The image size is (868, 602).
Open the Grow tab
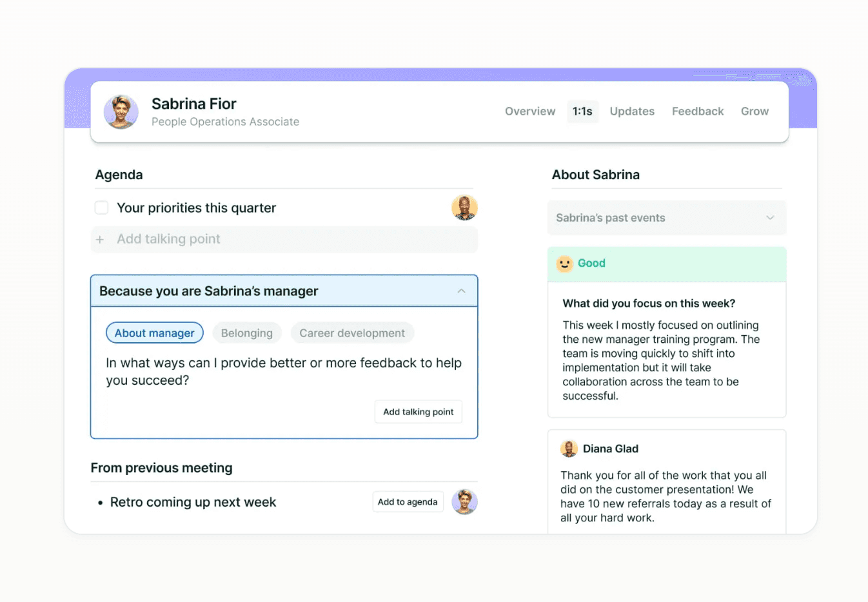tap(755, 112)
